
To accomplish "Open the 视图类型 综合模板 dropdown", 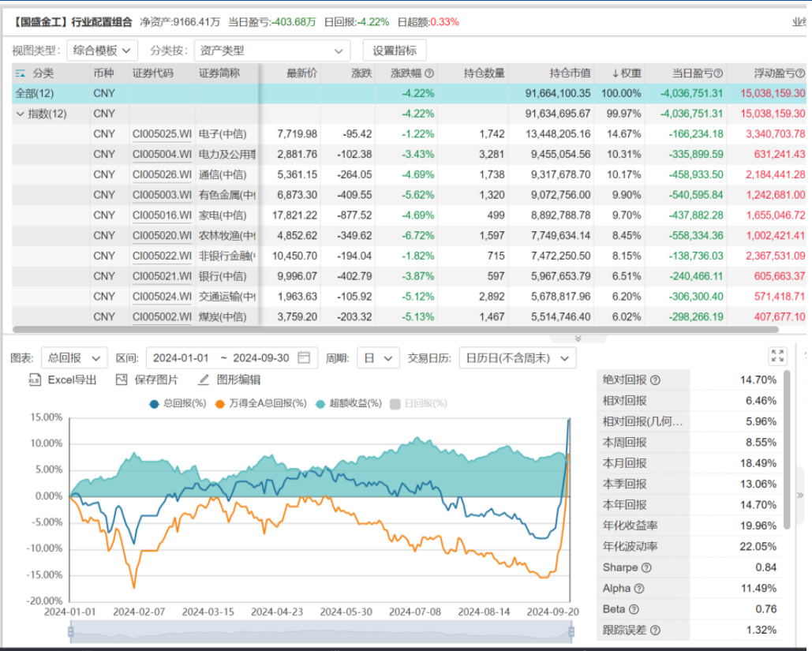I will [103, 51].
